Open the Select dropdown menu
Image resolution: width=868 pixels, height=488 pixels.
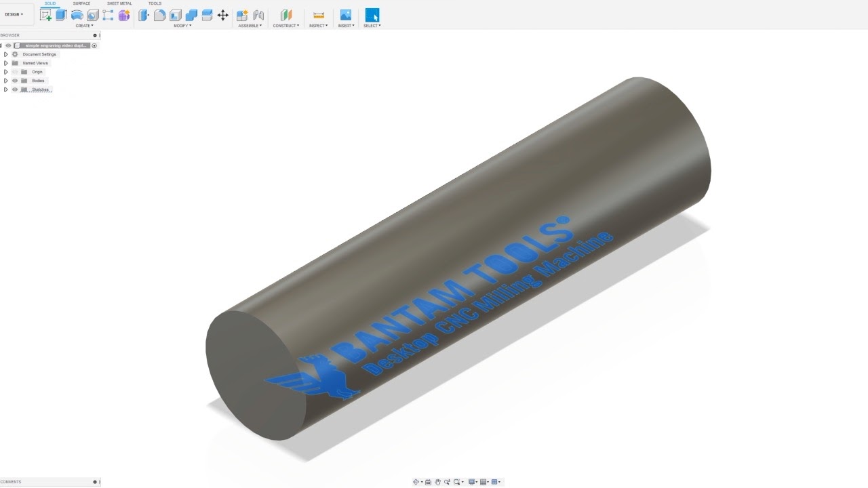point(372,26)
